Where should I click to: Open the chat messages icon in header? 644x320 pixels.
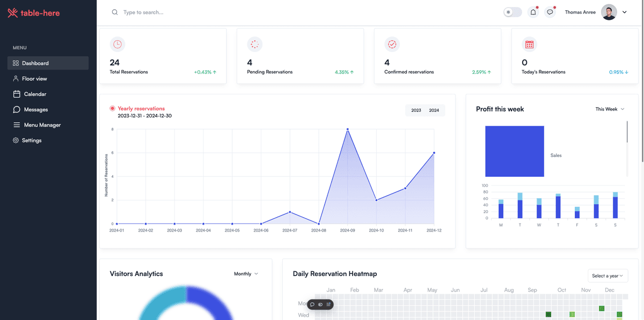pyautogui.click(x=550, y=12)
